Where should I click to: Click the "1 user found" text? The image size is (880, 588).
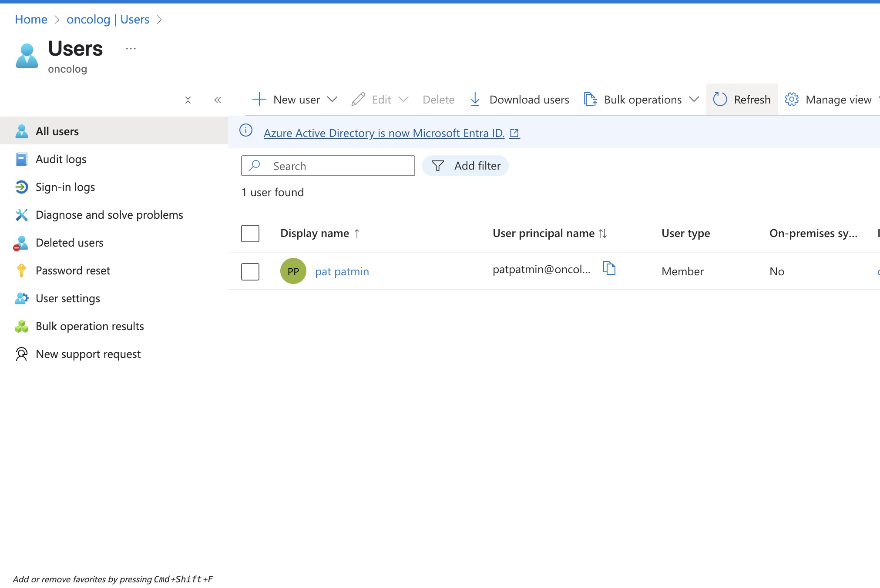click(272, 192)
